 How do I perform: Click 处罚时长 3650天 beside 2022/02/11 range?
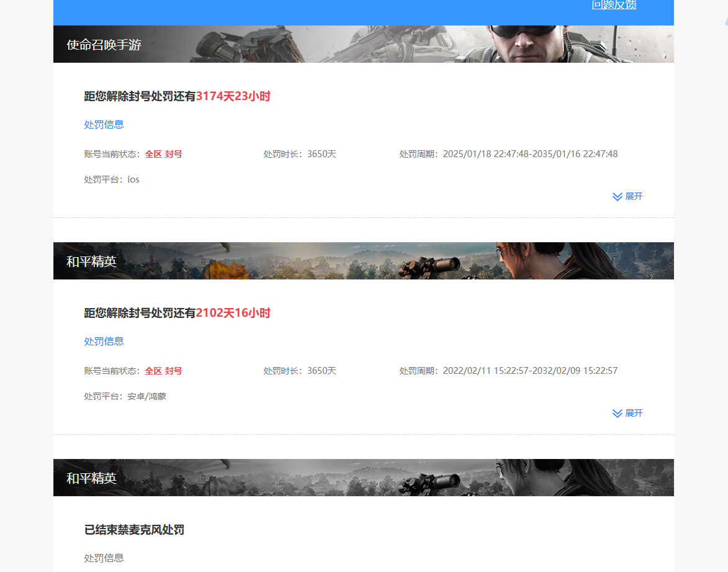point(300,371)
